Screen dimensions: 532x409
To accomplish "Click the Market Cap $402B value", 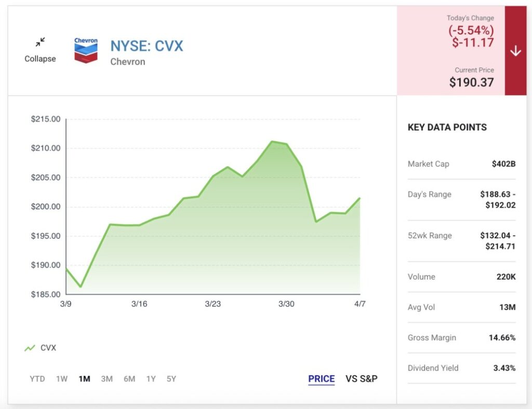I will pyautogui.click(x=503, y=164).
